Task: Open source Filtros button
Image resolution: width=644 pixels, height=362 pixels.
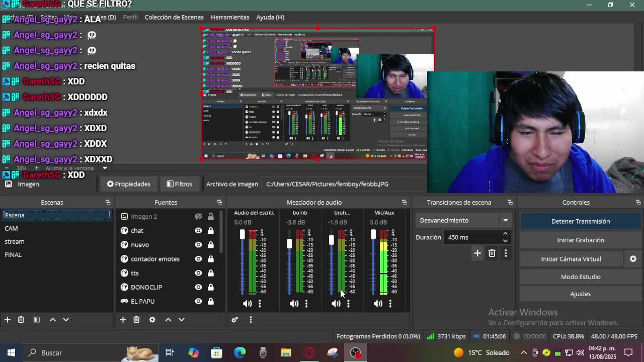Action: (180, 184)
